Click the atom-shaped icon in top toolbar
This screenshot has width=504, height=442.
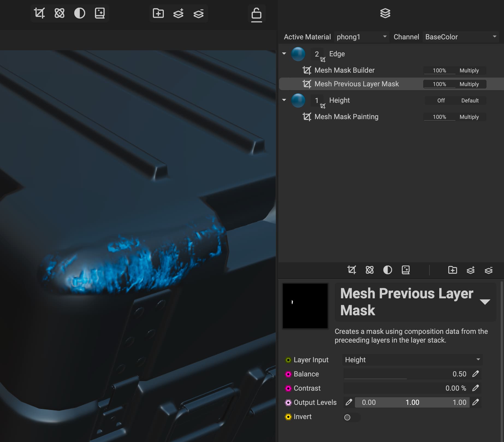(x=60, y=13)
